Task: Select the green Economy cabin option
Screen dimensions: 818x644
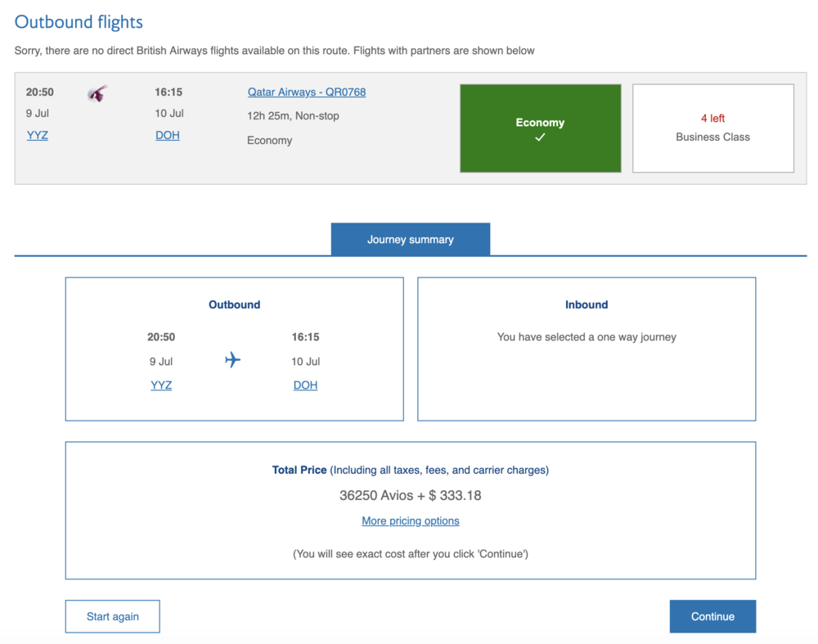Action: click(x=540, y=128)
